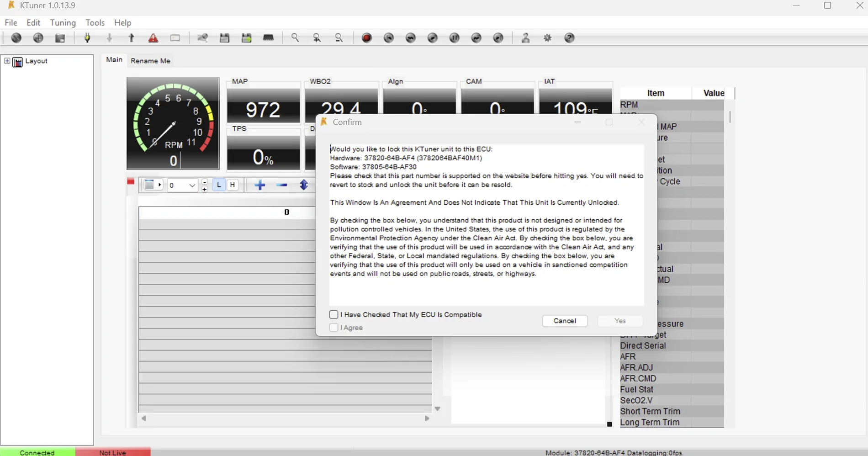Select the Layout item in the tree
The height and width of the screenshot is (456, 868).
36,61
